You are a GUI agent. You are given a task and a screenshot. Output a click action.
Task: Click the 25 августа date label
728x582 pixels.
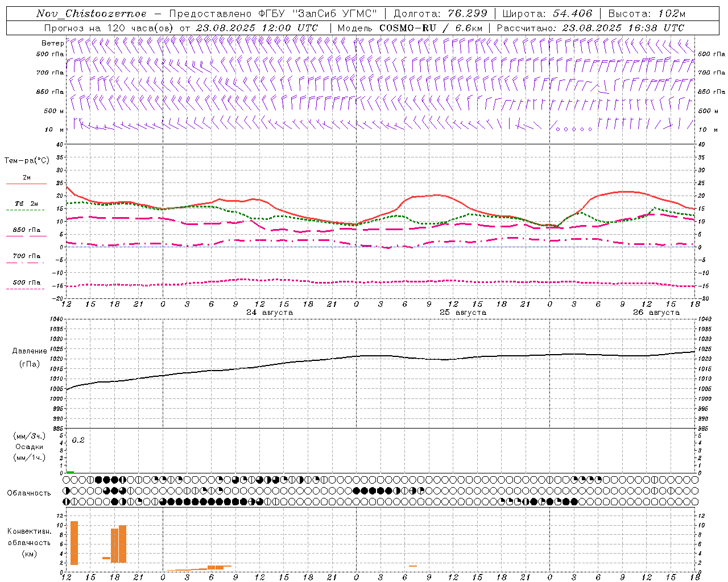pyautogui.click(x=463, y=313)
